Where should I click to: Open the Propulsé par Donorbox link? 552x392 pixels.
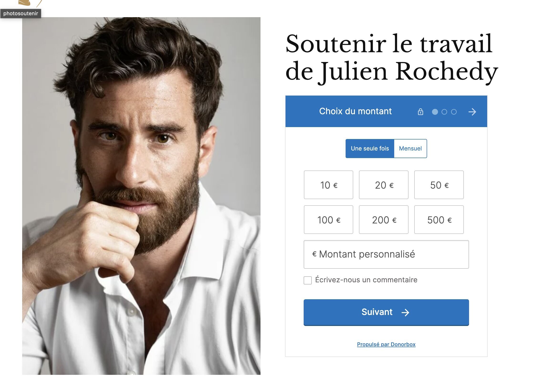[386, 345]
